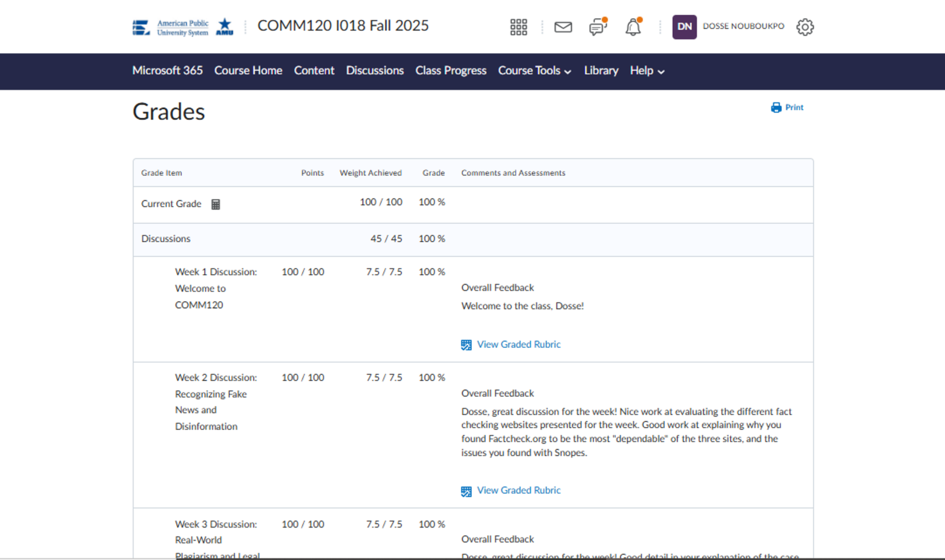Click Week 2 Overall Feedback heading
Screen dimensions: 945x560
pyautogui.click(x=498, y=393)
